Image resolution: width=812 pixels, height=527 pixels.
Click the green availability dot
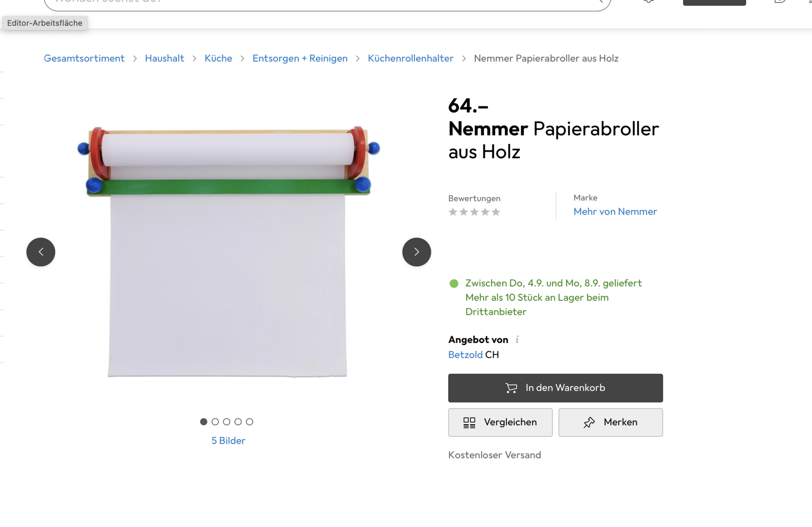pos(454,284)
